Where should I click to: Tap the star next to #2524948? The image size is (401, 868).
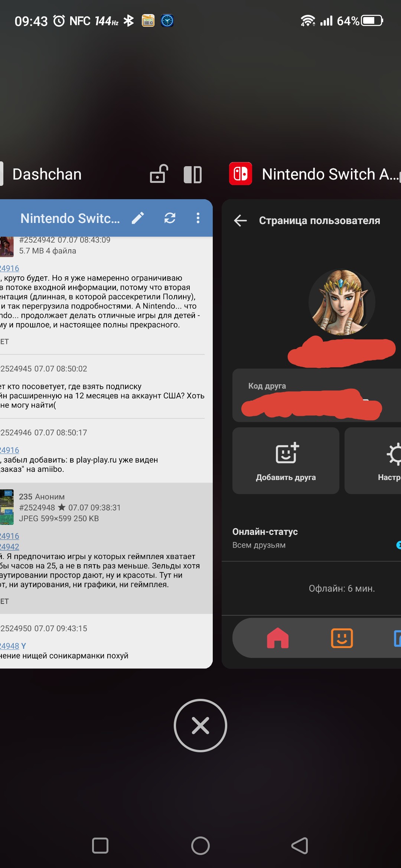(x=62, y=507)
